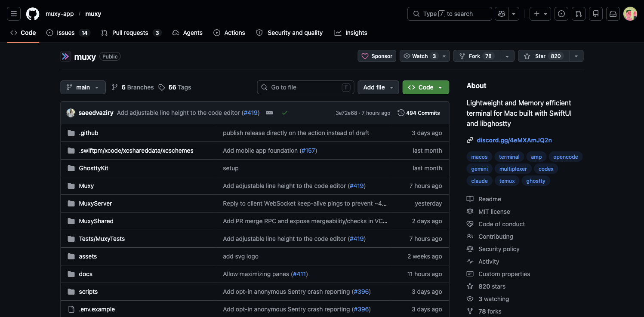Expand the Copilot dropdown arrow
The image size is (644, 317).
(514, 14)
